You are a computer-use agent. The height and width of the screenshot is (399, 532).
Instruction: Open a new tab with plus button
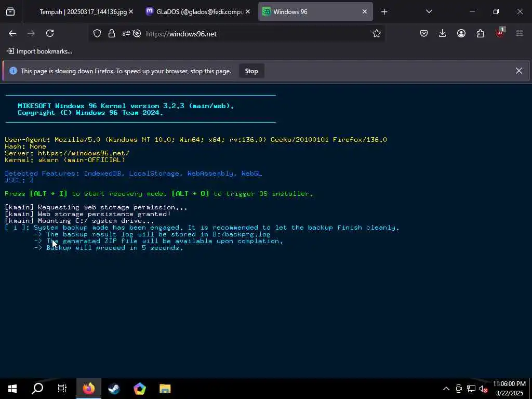(x=384, y=12)
